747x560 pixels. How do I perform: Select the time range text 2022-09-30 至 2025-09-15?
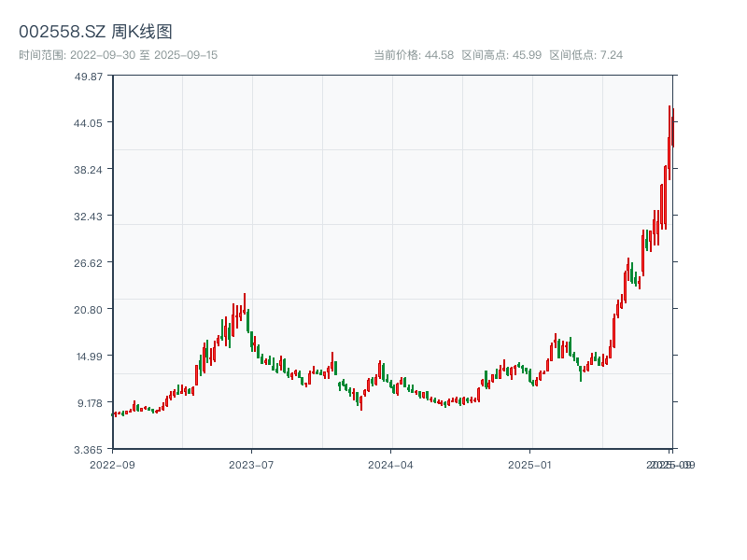click(144, 55)
